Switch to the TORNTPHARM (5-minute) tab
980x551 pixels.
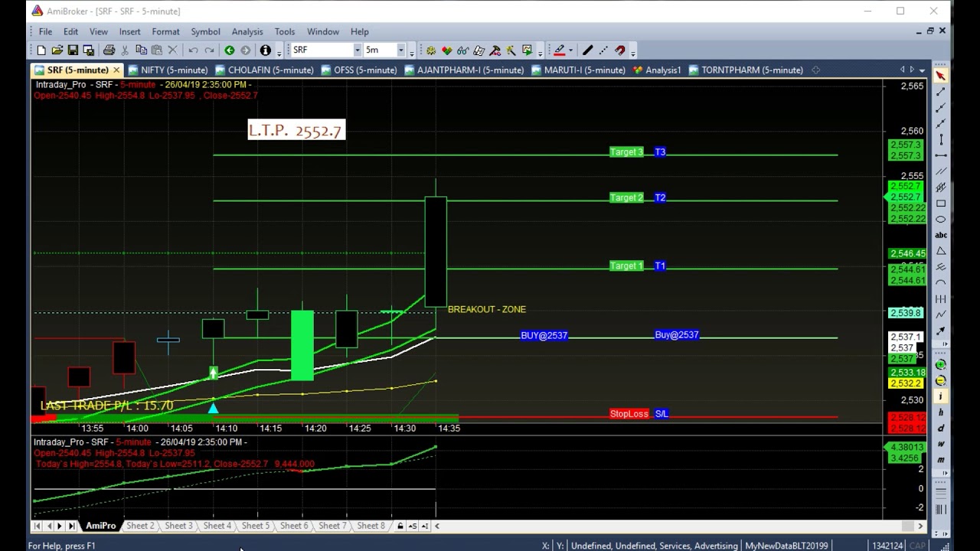(746, 70)
